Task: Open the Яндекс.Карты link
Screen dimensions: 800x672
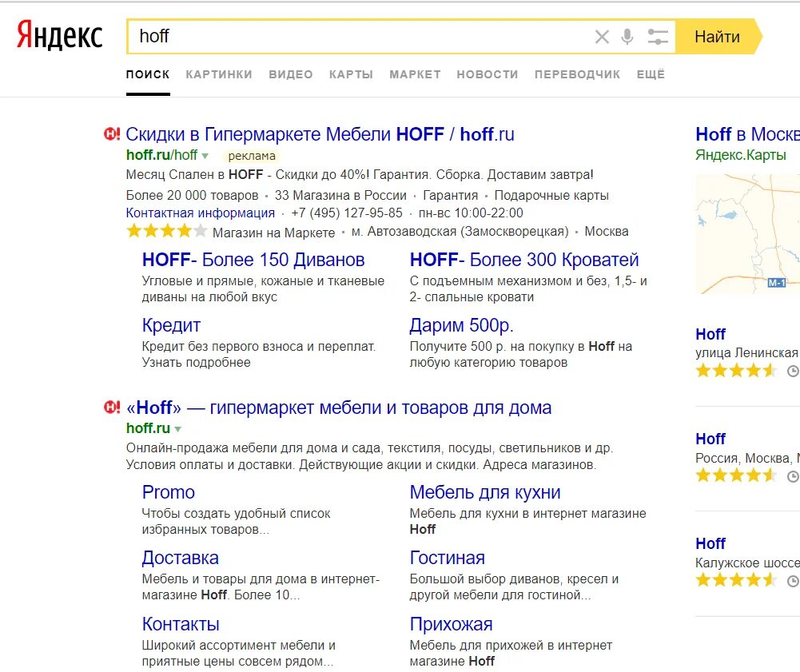Action: 741,154
